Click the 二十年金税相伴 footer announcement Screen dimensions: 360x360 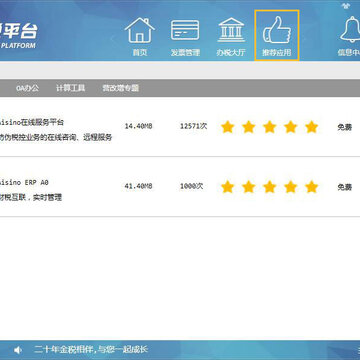(x=91, y=350)
